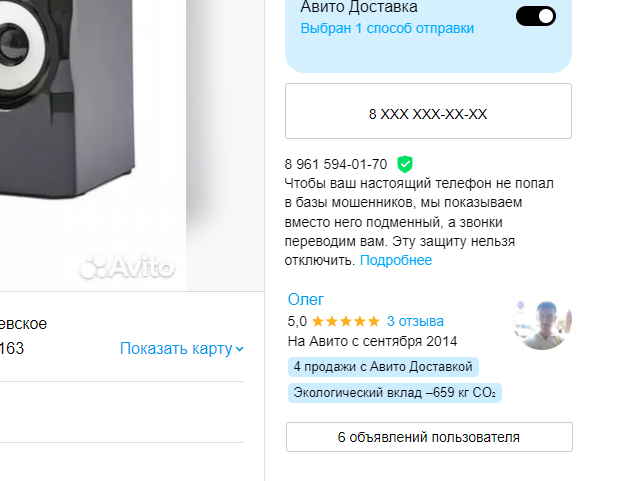
Task: Click '4 продажи с Авито Доставкой' badge
Action: point(383,367)
